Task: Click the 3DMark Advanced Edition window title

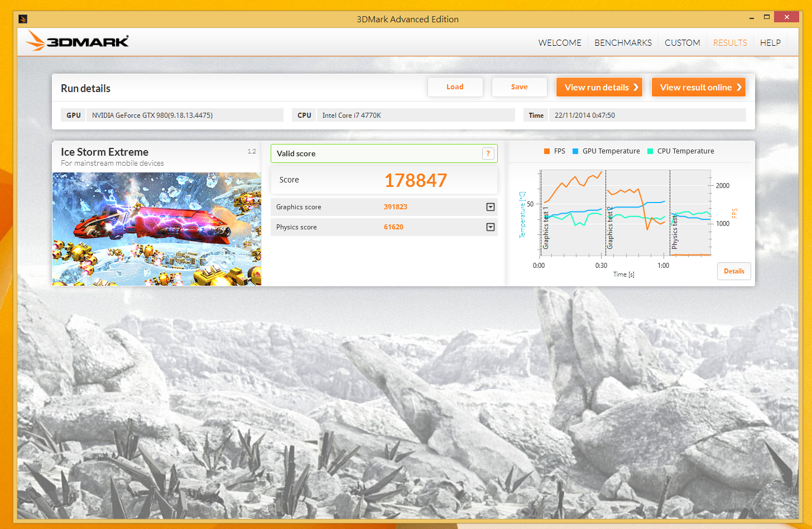Action: click(x=407, y=19)
